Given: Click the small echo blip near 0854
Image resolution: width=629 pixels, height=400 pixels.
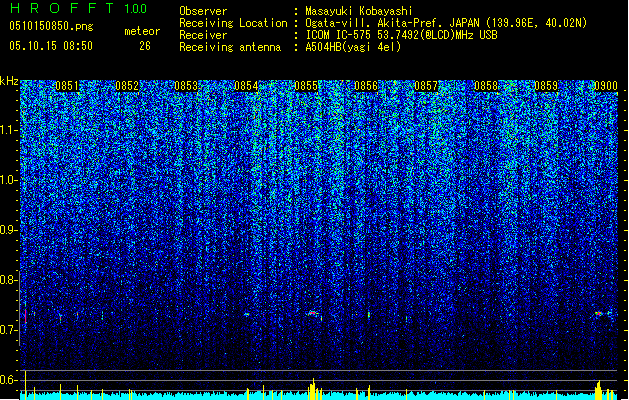Looking at the screenshot, I should [x=246, y=314].
